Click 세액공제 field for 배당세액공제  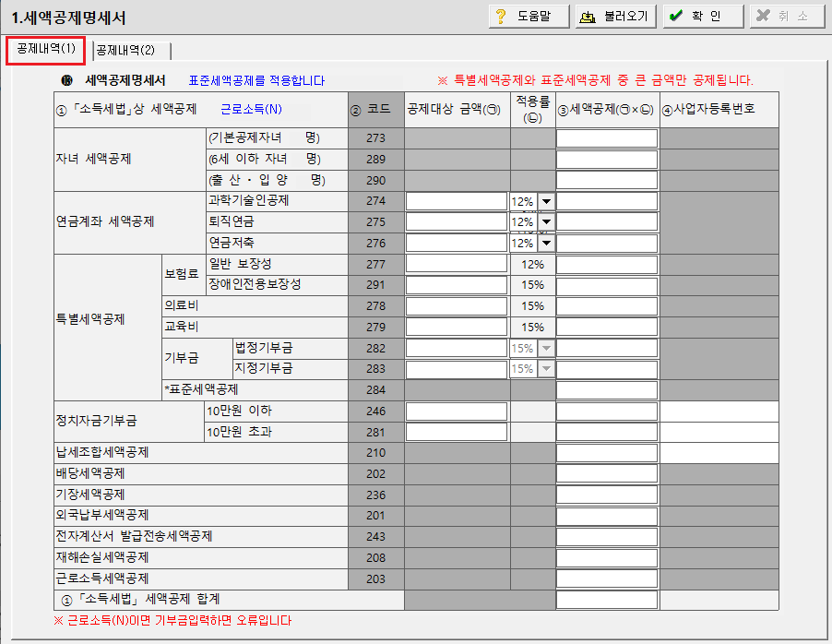tap(607, 474)
